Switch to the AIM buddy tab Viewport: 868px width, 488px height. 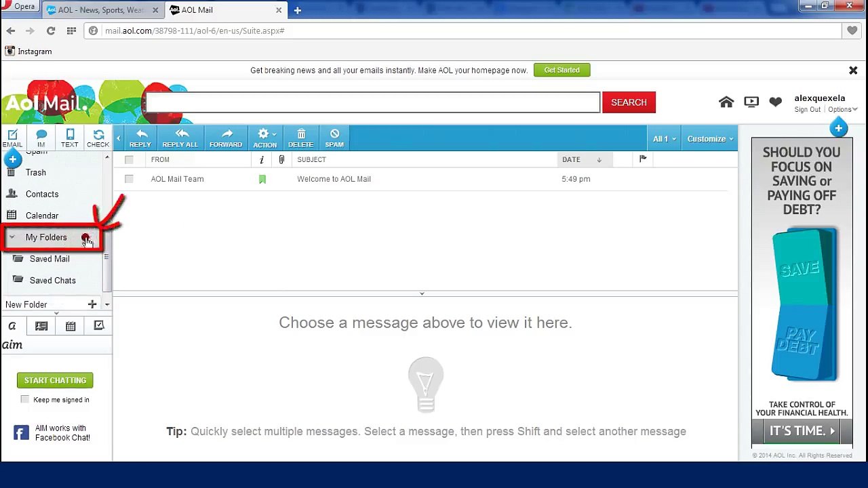pos(12,326)
